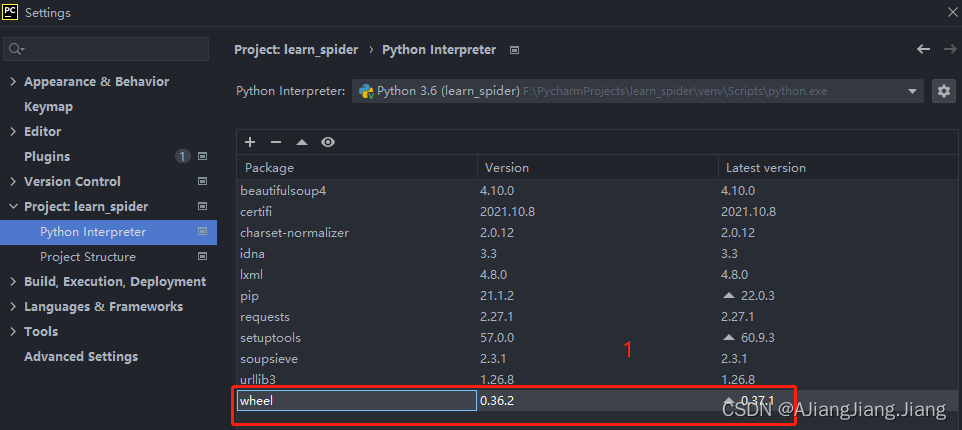This screenshot has width=962, height=430.
Task: Open Advanced Settings page
Action: click(81, 357)
